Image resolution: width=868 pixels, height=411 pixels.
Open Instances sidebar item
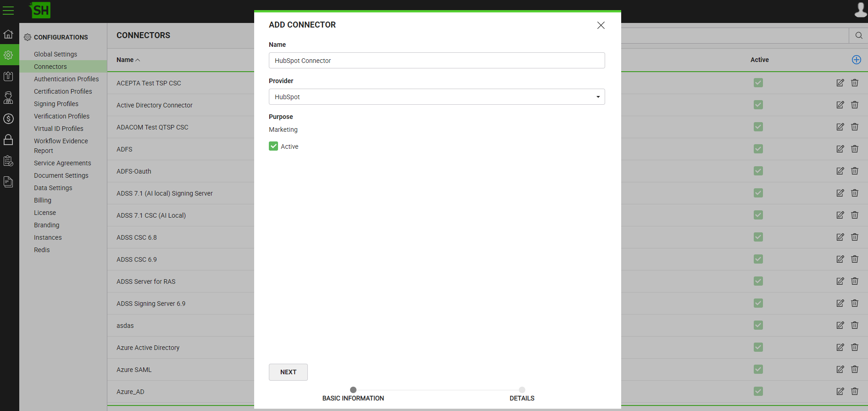click(x=48, y=237)
